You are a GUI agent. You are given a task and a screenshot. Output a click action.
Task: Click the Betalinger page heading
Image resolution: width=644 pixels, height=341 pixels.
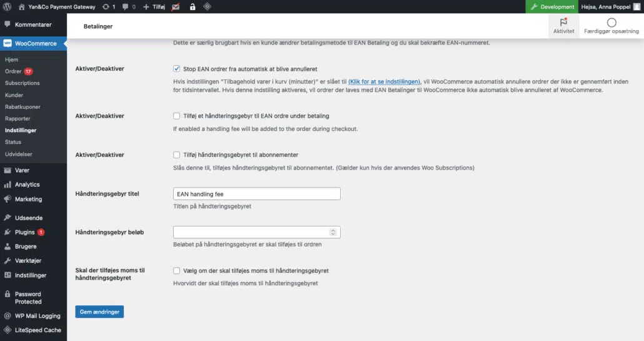click(98, 26)
